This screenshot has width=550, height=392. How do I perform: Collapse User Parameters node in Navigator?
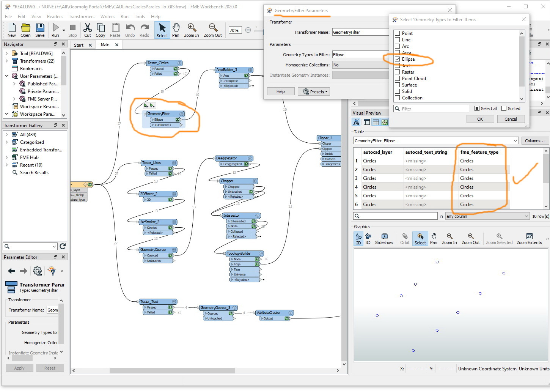[x=6, y=76]
